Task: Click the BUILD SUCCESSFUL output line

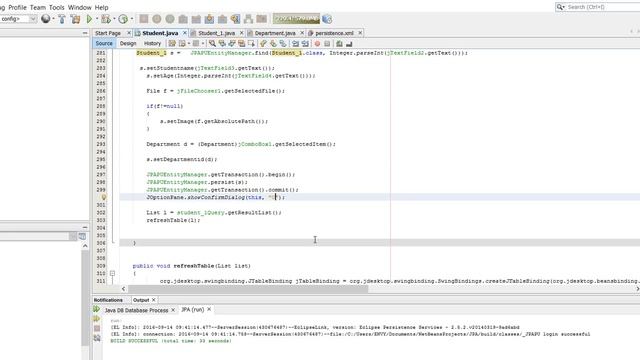Action: 171,341
